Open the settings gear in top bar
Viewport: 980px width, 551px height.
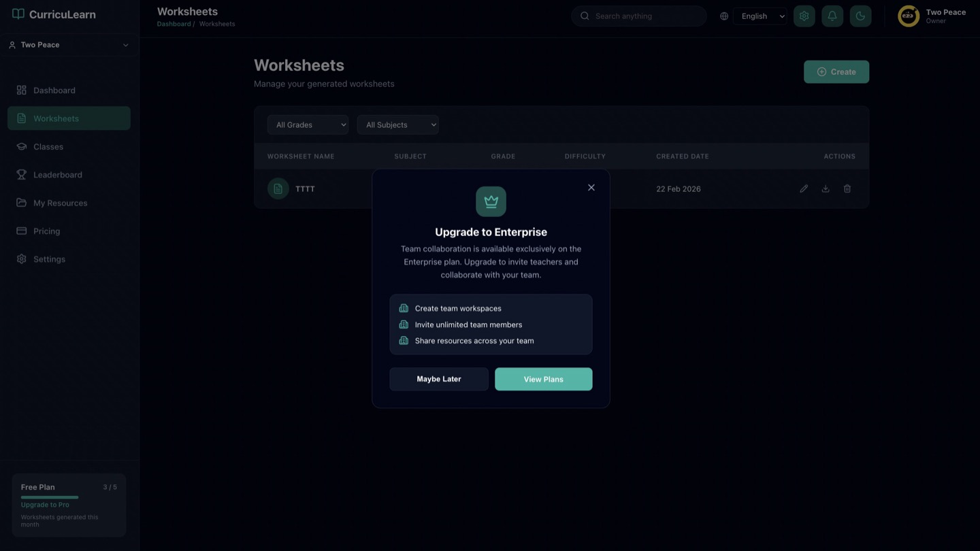[x=804, y=16]
